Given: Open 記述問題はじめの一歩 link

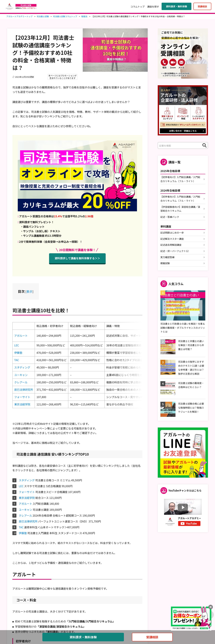Looking at the screenshot, I should pyautogui.click(x=183, y=233).
